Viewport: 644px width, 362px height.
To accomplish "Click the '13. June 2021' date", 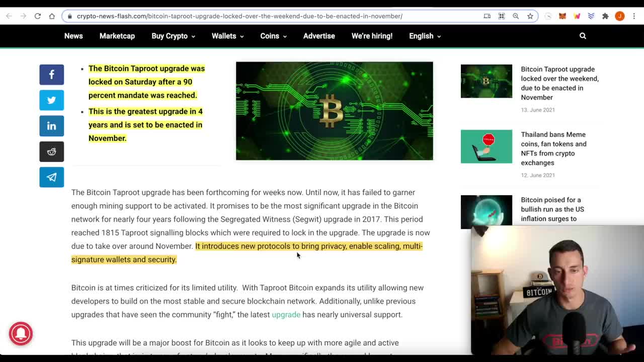I will pos(538,110).
